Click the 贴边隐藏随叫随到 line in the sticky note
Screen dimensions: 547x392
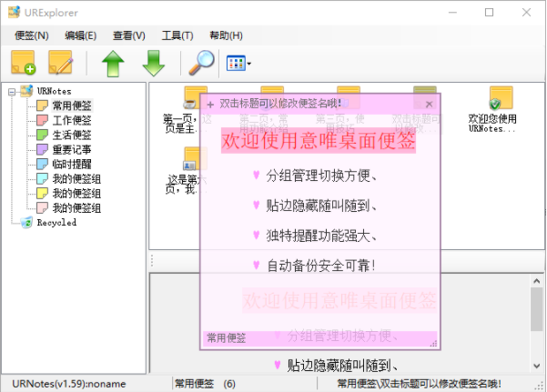[321, 206]
